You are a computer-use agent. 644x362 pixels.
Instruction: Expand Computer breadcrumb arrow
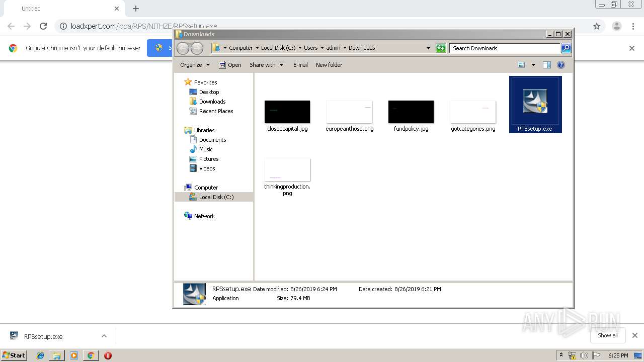(x=257, y=48)
